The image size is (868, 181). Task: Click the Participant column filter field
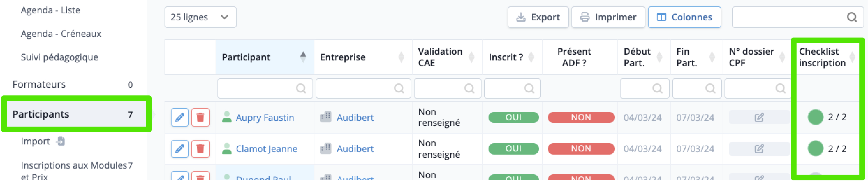coord(265,88)
